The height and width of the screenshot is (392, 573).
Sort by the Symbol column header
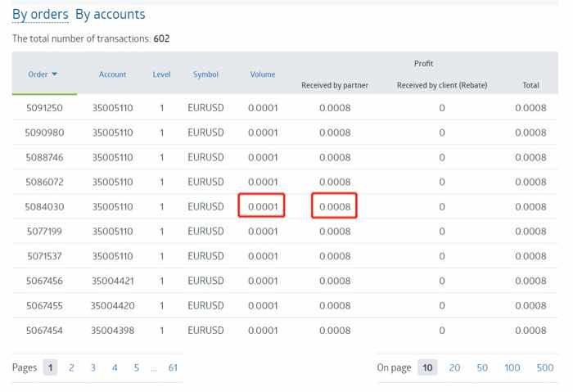point(205,74)
